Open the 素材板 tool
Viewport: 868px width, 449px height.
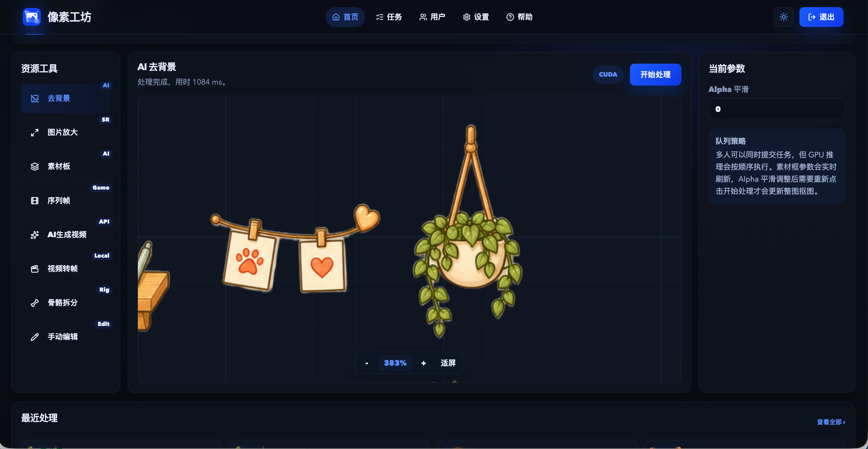65,167
